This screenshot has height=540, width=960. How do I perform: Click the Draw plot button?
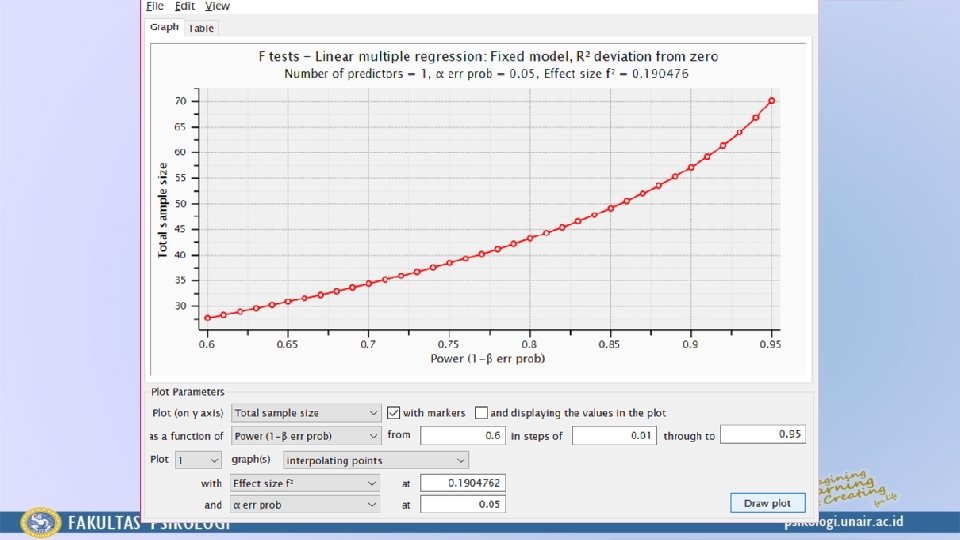[x=767, y=503]
